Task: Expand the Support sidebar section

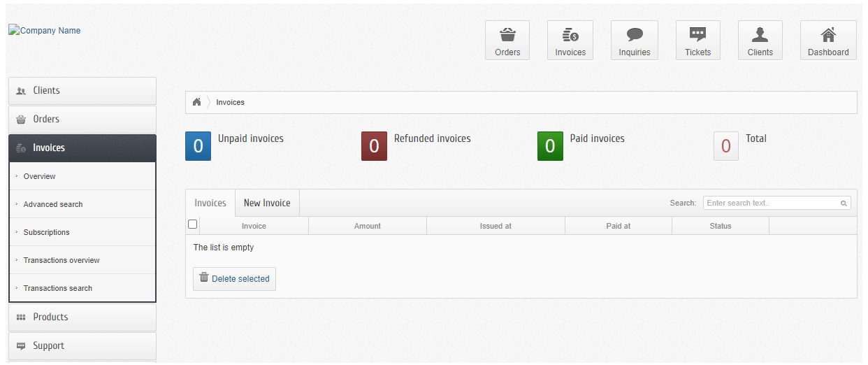Action: tap(82, 346)
